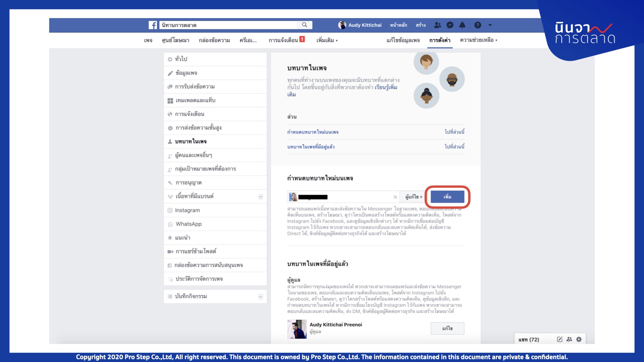Open การอนุญาต key item
Screen dimensions: 644x362
(215, 183)
